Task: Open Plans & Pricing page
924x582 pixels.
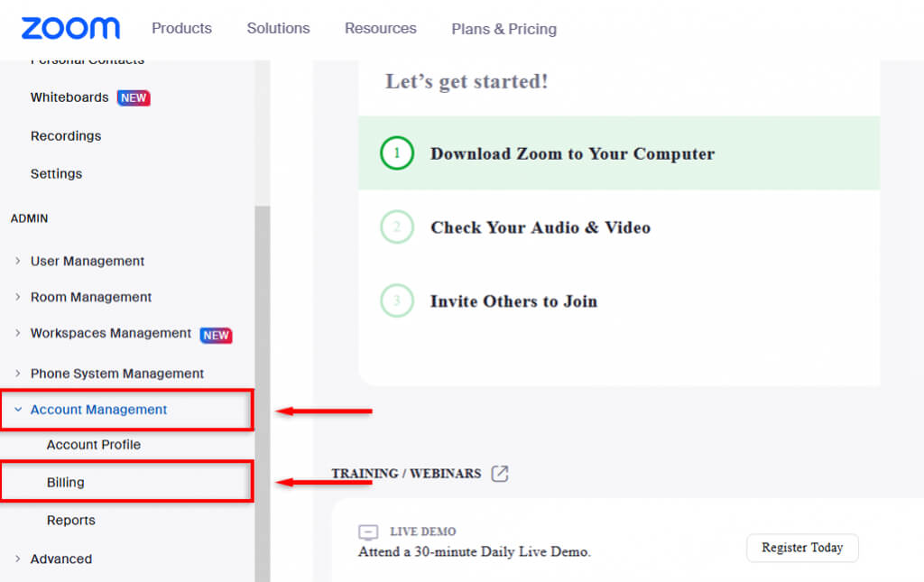Action: (504, 29)
